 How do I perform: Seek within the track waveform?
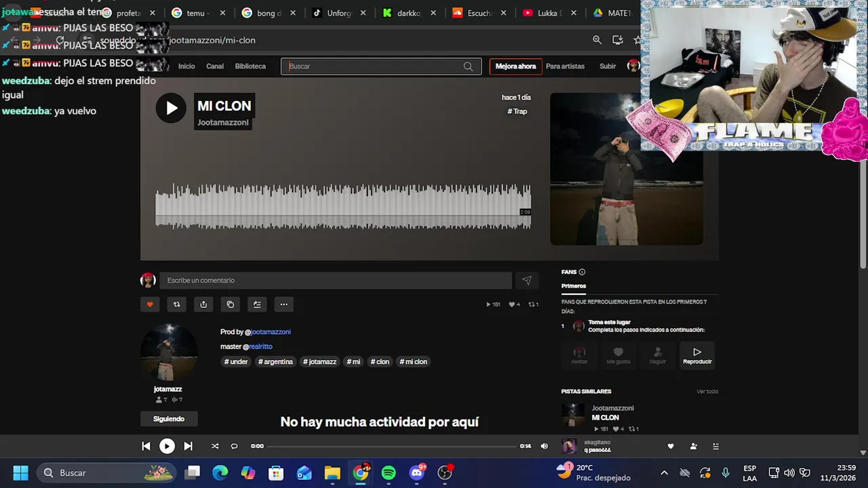[x=343, y=206]
